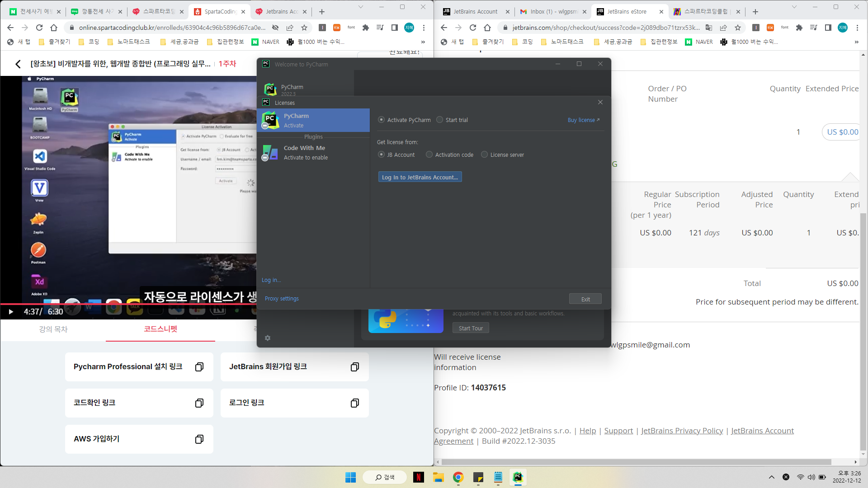The height and width of the screenshot is (488, 868).
Task: Open extensions puzzle icon in left browser
Action: point(366,28)
